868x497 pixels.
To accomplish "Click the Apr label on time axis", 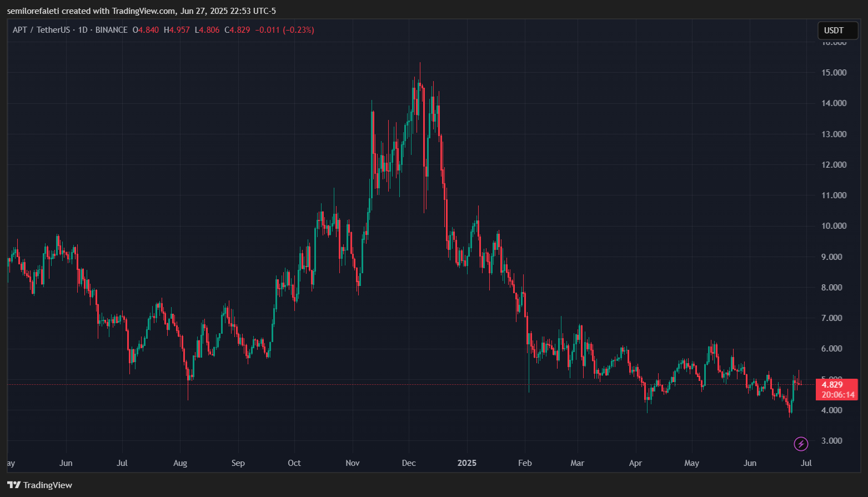I will pos(635,463).
